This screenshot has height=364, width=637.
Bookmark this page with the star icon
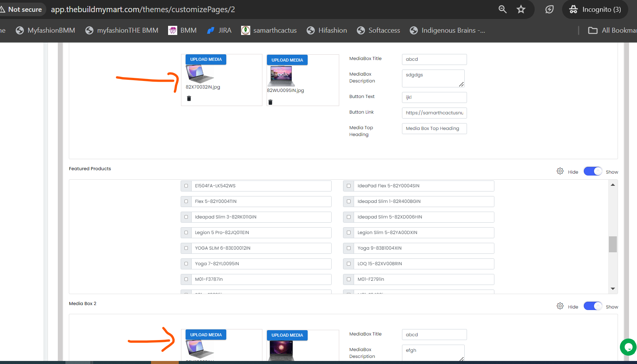tap(521, 9)
